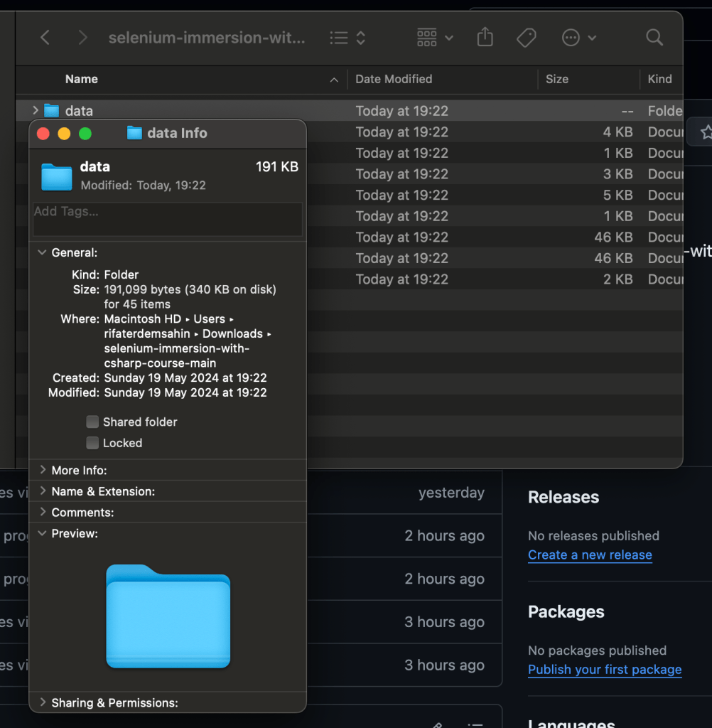Open the list view switcher in Finder

click(347, 38)
